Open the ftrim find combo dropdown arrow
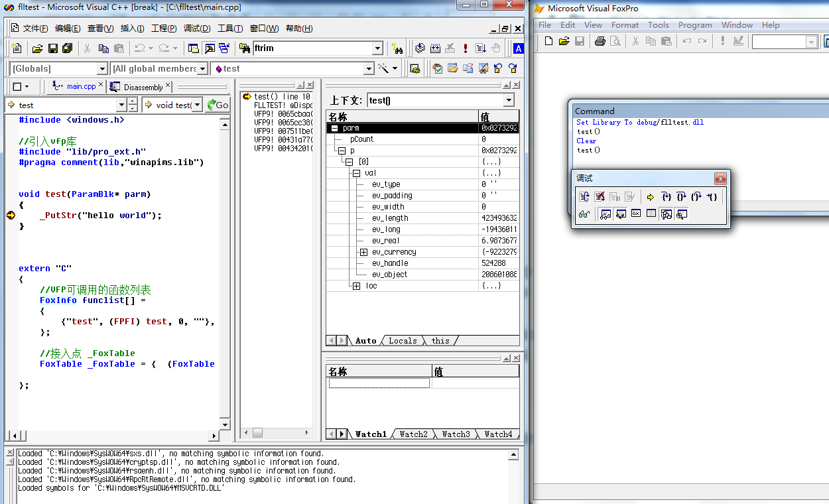 (377, 48)
